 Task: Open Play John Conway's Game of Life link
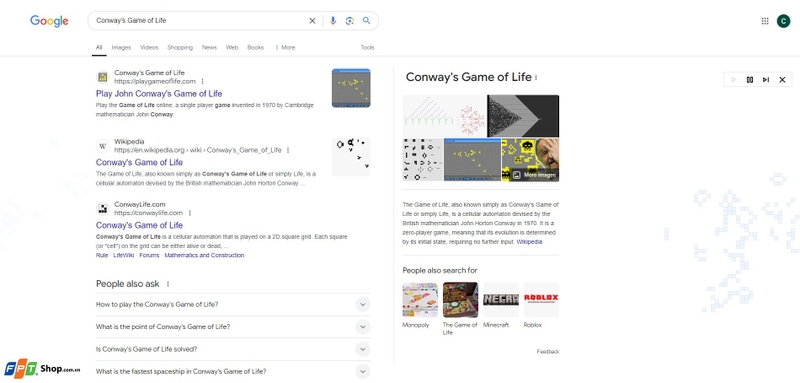point(159,94)
